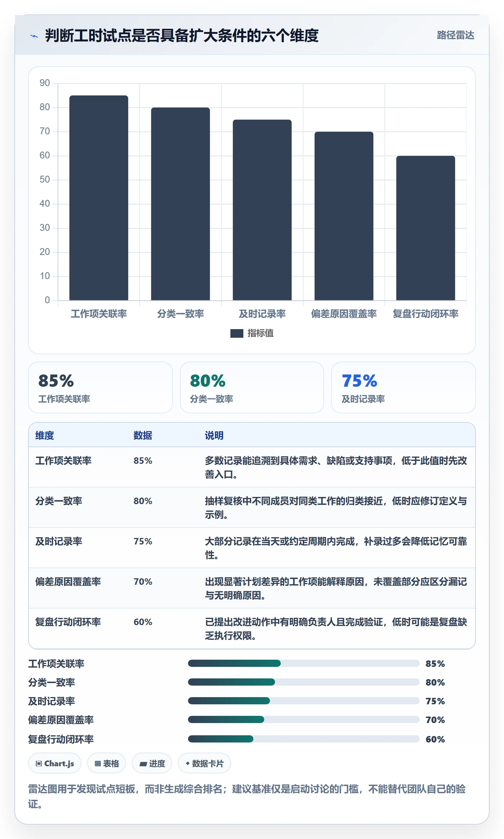Select the 偏差原因覆盖率 table row name
This screenshot has width=504, height=839.
68,582
